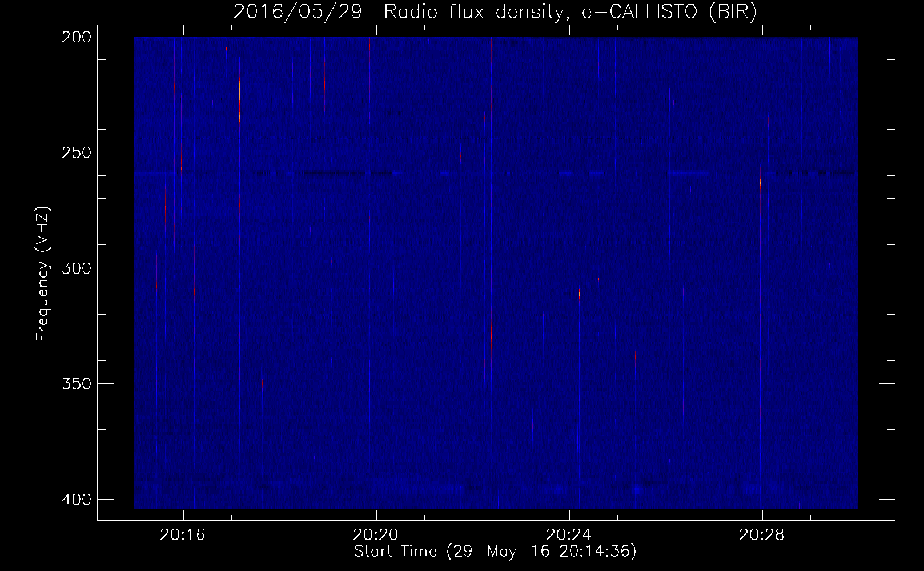The width and height of the screenshot is (924, 571).
Task: Click the 20:24 time tick label
Action: (569, 535)
